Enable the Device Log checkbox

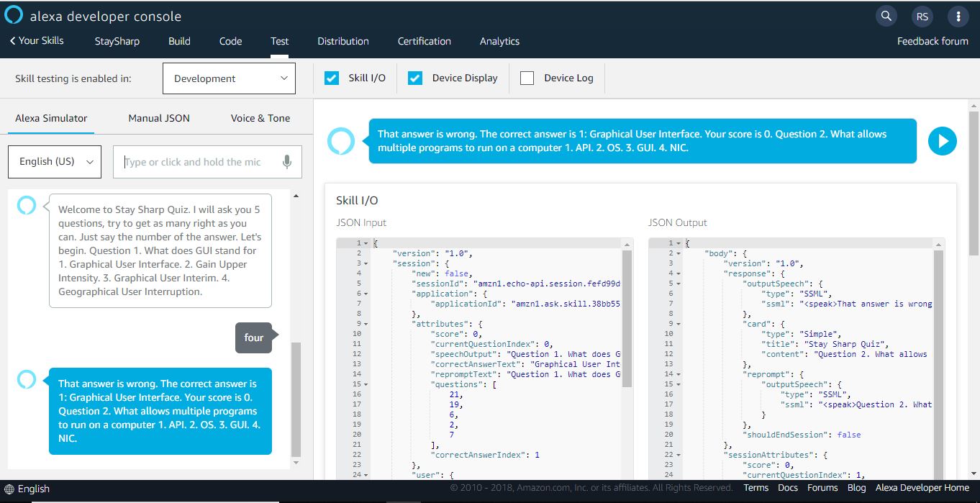tap(526, 78)
